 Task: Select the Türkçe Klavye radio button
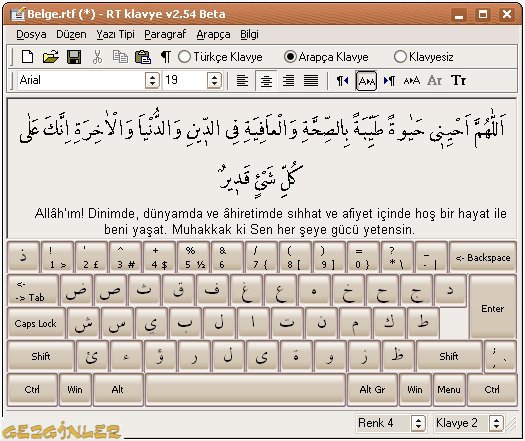[x=184, y=57]
